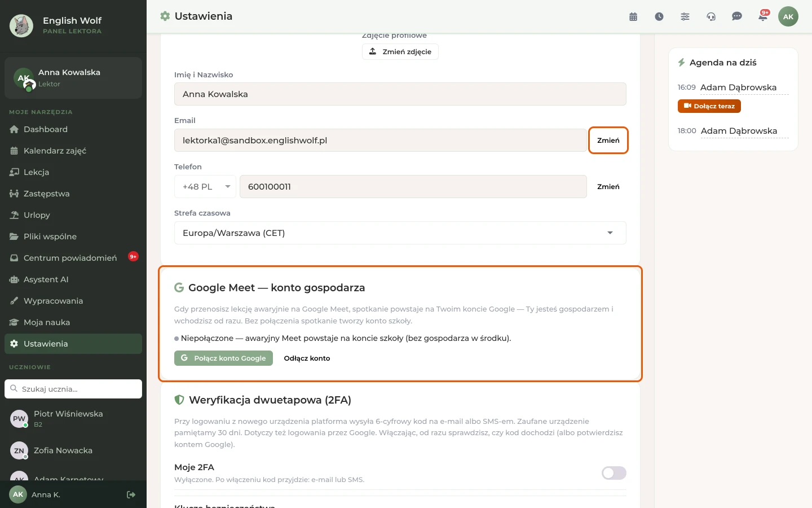Click Zmień zdjęcie button
Viewport: 812px width, 508px height.
pos(400,51)
